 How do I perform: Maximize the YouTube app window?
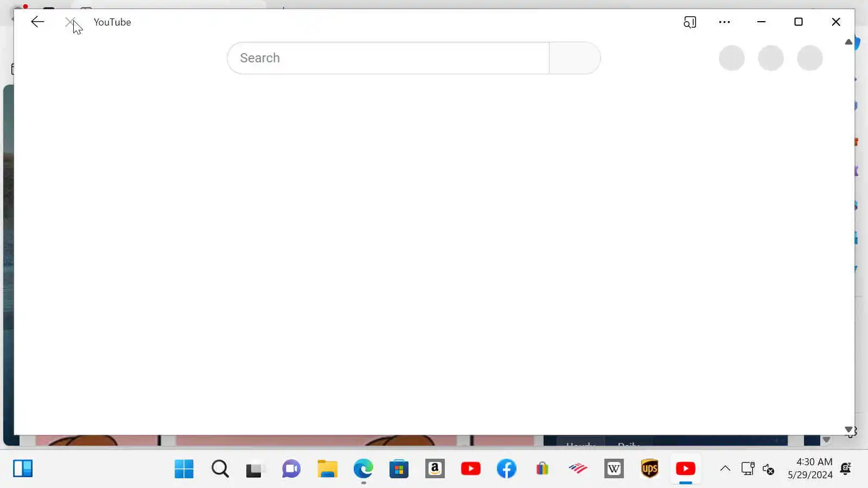(x=799, y=22)
